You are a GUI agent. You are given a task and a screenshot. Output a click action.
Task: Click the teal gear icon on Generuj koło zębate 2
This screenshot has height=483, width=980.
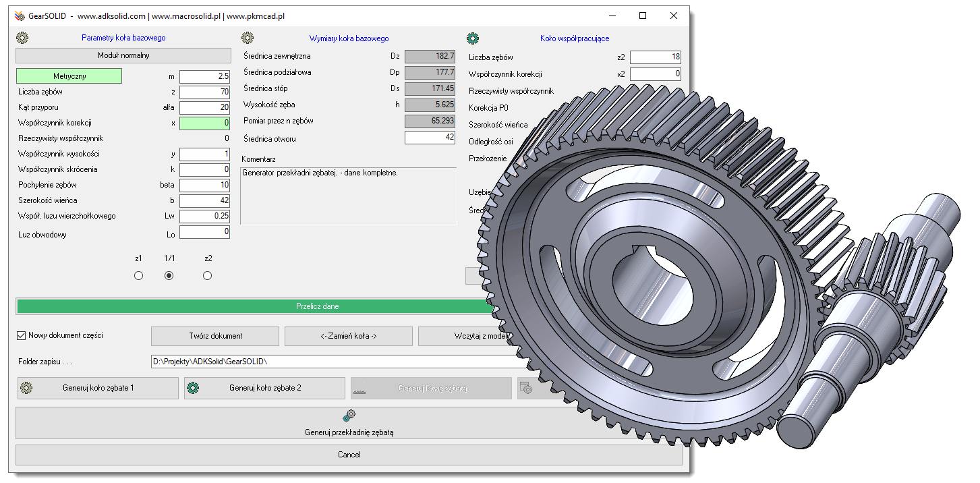click(193, 388)
